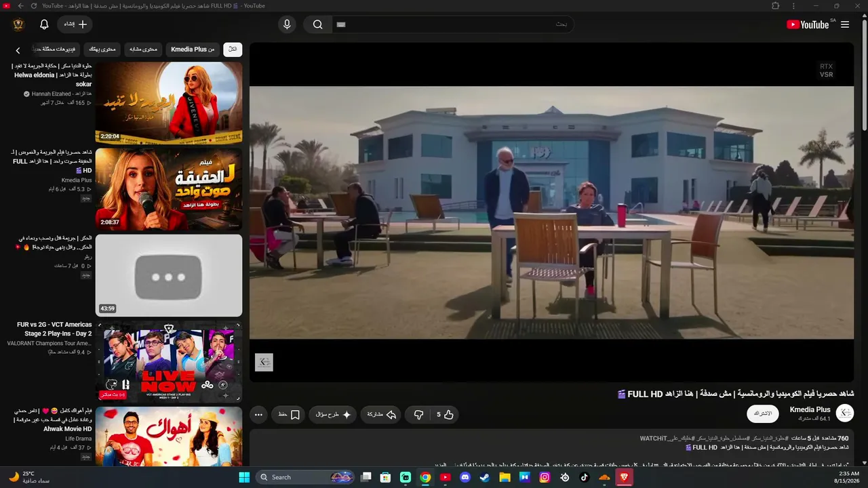868x488 pixels.
Task: Select the 'من Kmedia Plus' filter chip
Action: pos(193,49)
